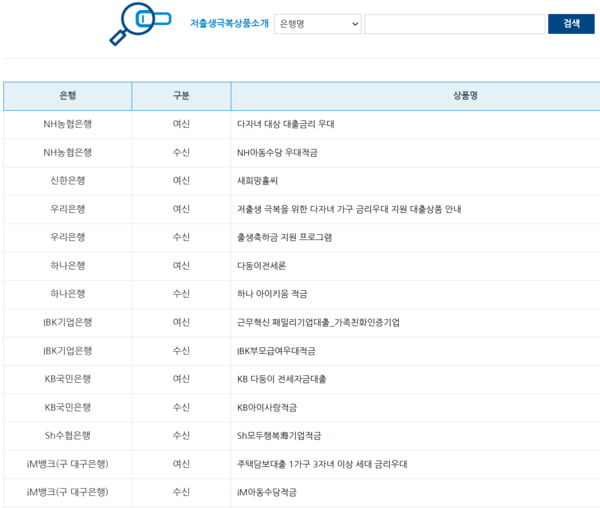Open product Sh모두행복海기업적금
The width and height of the screenshot is (600, 508).
pyautogui.click(x=279, y=436)
